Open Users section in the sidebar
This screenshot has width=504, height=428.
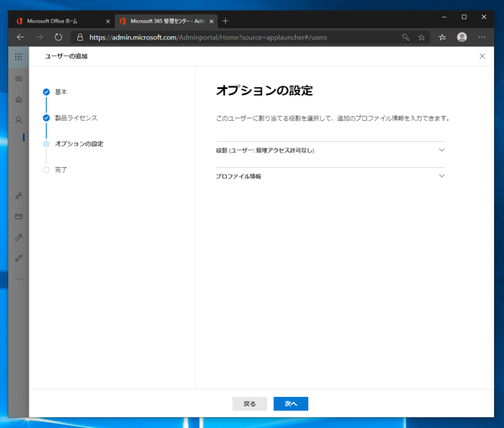(x=18, y=120)
